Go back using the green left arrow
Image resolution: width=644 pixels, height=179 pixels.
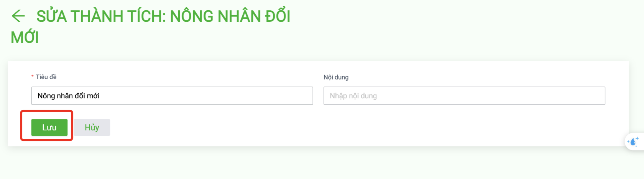tap(18, 16)
